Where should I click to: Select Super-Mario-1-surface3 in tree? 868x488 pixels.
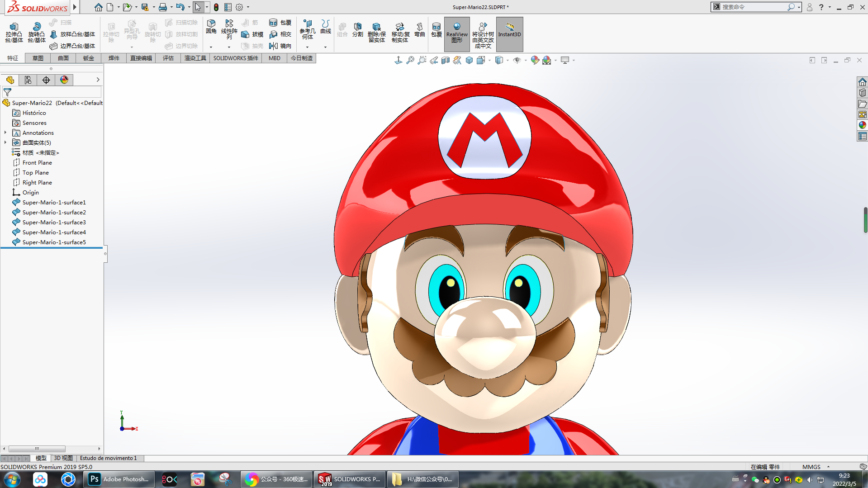(x=54, y=223)
